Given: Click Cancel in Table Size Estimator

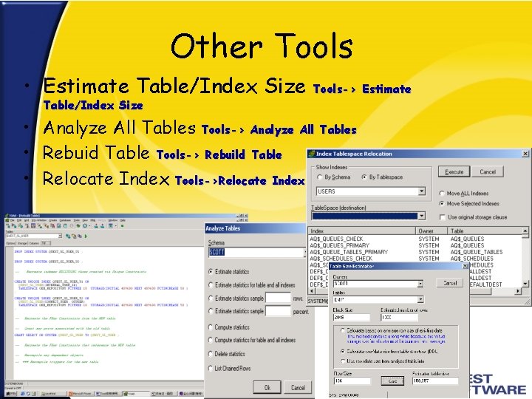Looking at the screenshot, I should click(x=450, y=283).
